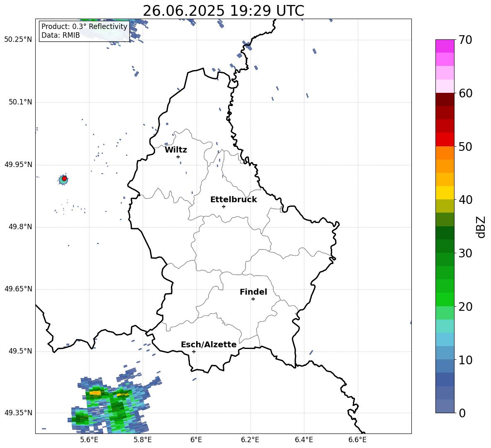Click the 49.8°N latitude label
Image resolution: width=491 pixels, height=448 pixels.
[x=20, y=227]
